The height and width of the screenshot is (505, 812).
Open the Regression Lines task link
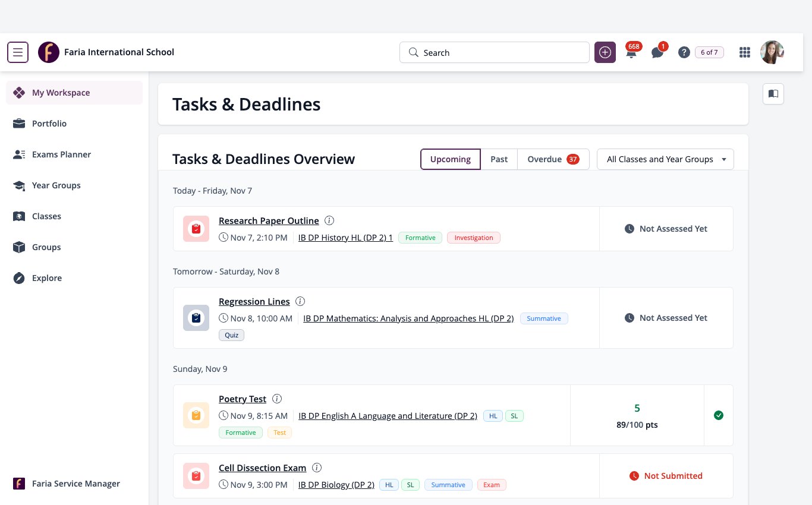[254, 301]
